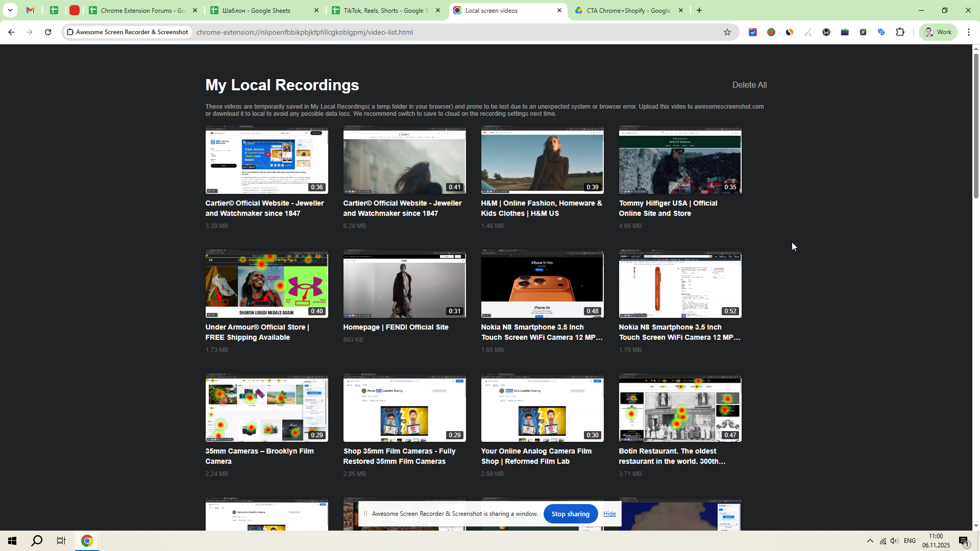Click the Extensions puzzle piece icon

pos(900,32)
